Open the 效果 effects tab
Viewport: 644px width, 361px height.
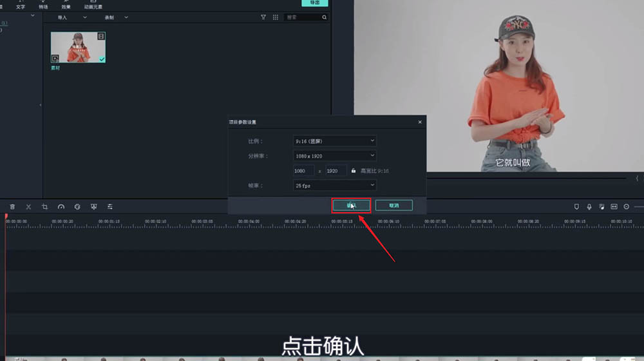66,5
